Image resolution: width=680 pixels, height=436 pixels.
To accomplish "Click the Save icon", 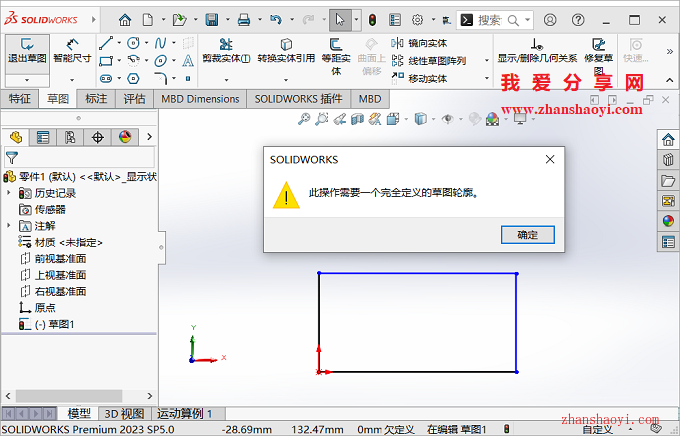I will click(x=212, y=20).
